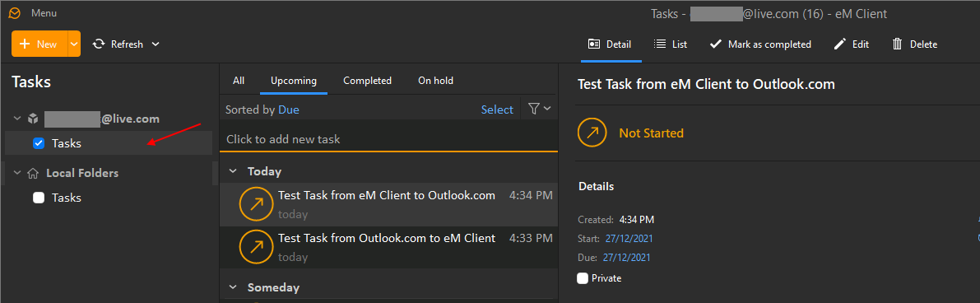Collapse the Local Folders tree
The image size is (980, 303).
[17, 173]
